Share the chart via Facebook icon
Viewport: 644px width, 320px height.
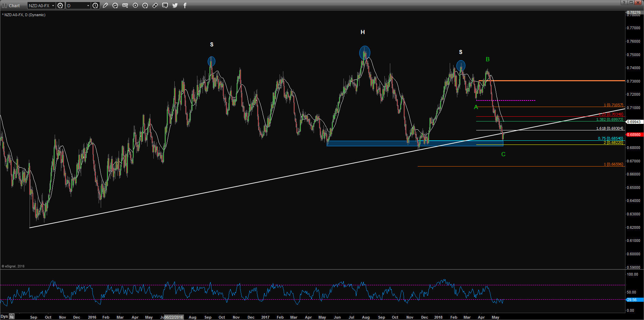[185, 6]
